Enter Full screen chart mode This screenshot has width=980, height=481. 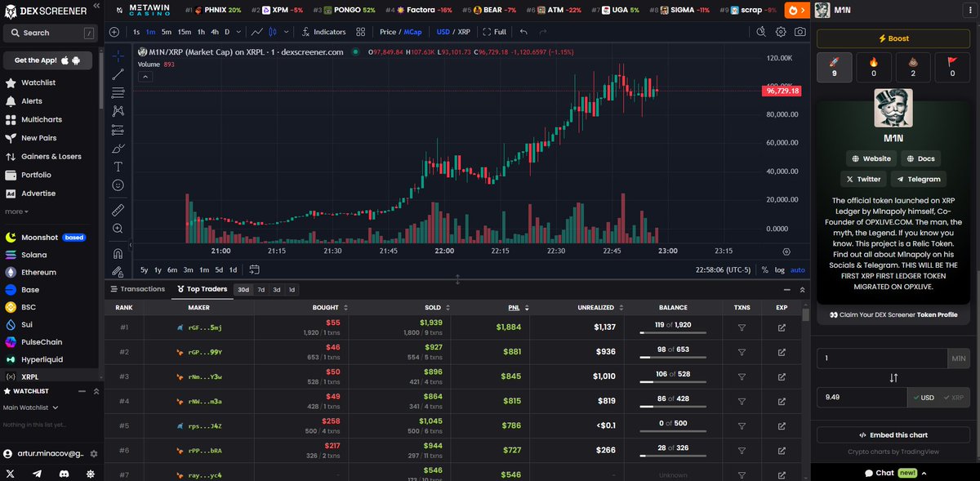point(495,32)
